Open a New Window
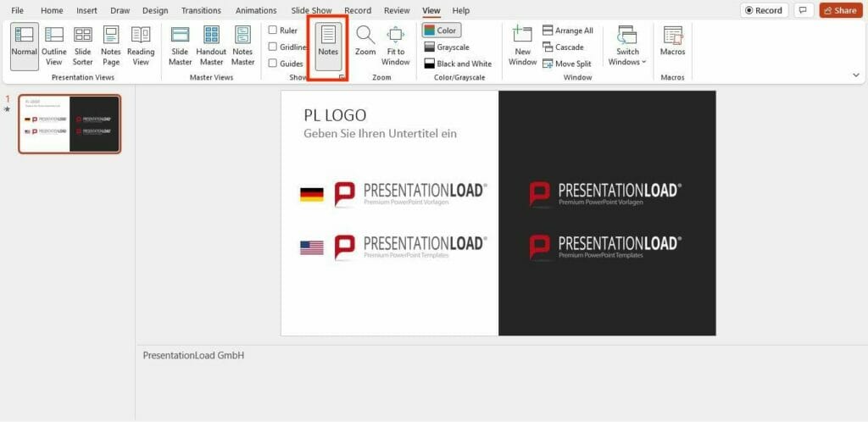 522,46
